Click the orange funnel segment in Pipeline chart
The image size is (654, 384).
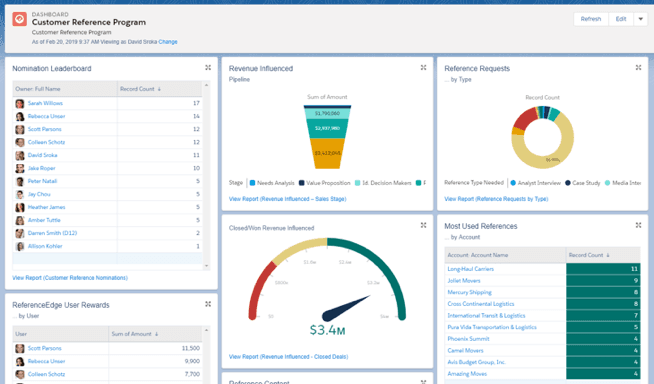(327, 153)
